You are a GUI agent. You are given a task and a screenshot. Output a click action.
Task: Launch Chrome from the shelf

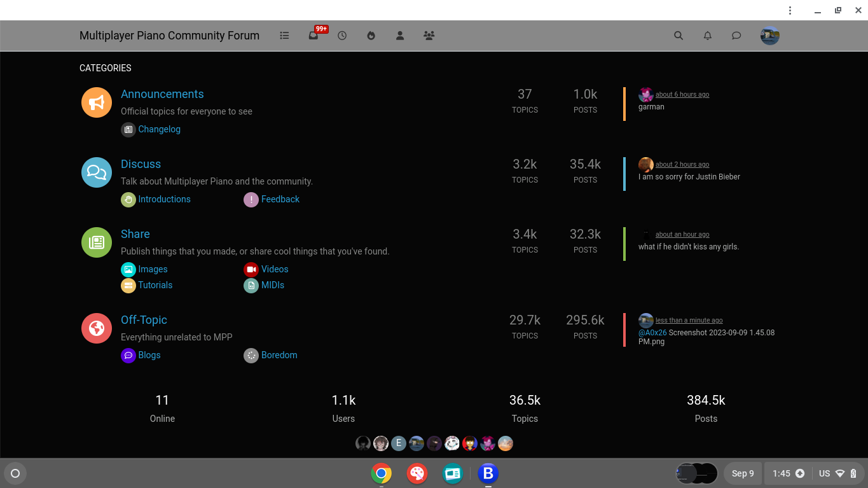[382, 473]
